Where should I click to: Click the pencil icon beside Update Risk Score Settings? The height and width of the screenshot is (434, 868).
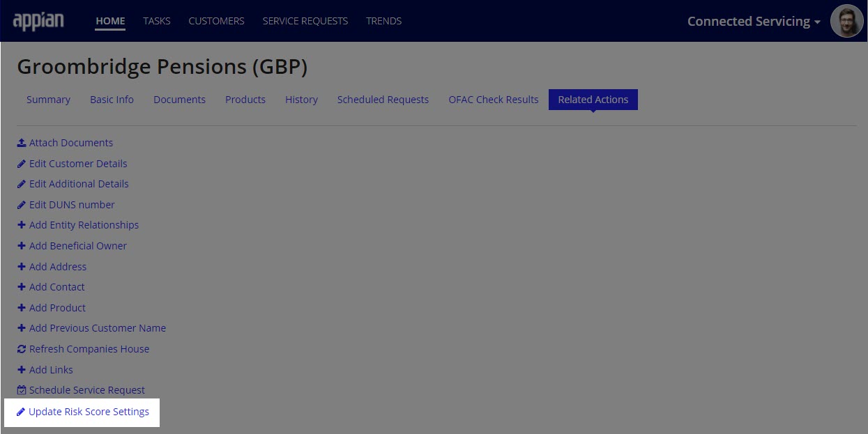pyautogui.click(x=21, y=412)
